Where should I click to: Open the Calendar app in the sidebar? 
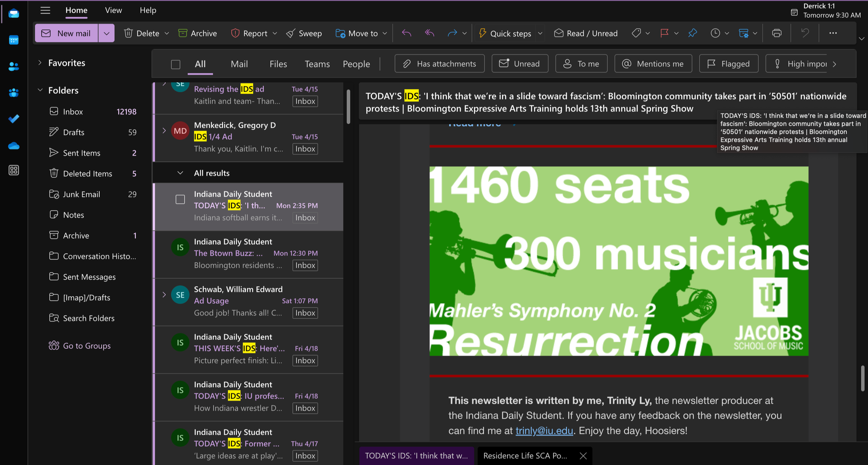[14, 40]
